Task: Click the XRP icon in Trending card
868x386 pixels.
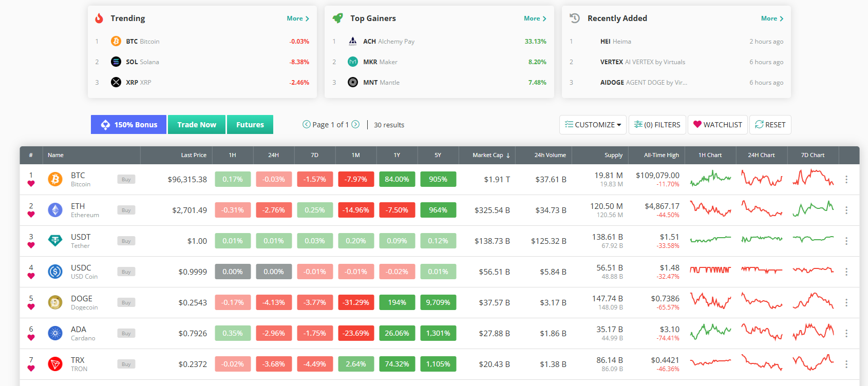Action: pos(116,82)
